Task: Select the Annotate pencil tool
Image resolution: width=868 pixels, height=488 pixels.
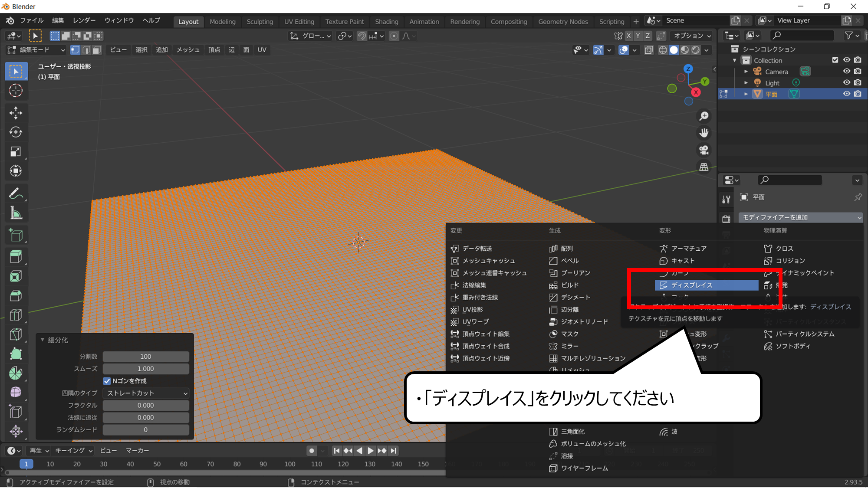Action: point(16,193)
